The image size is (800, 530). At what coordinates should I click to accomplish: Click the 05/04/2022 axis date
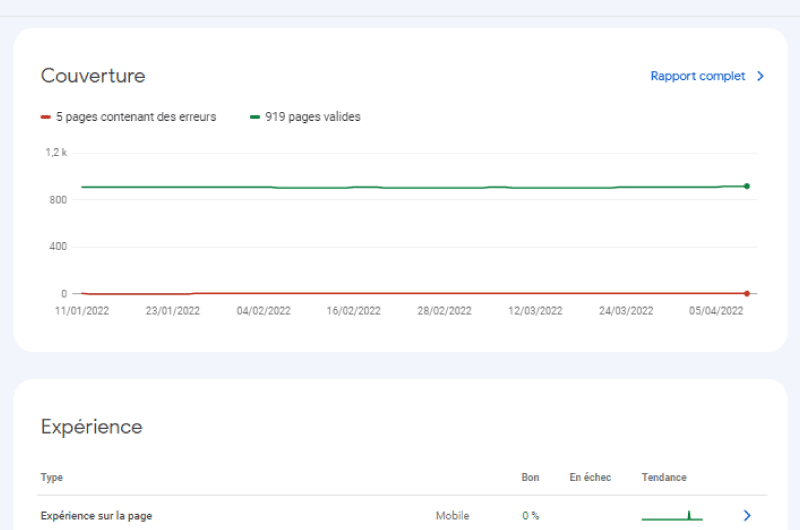(716, 311)
